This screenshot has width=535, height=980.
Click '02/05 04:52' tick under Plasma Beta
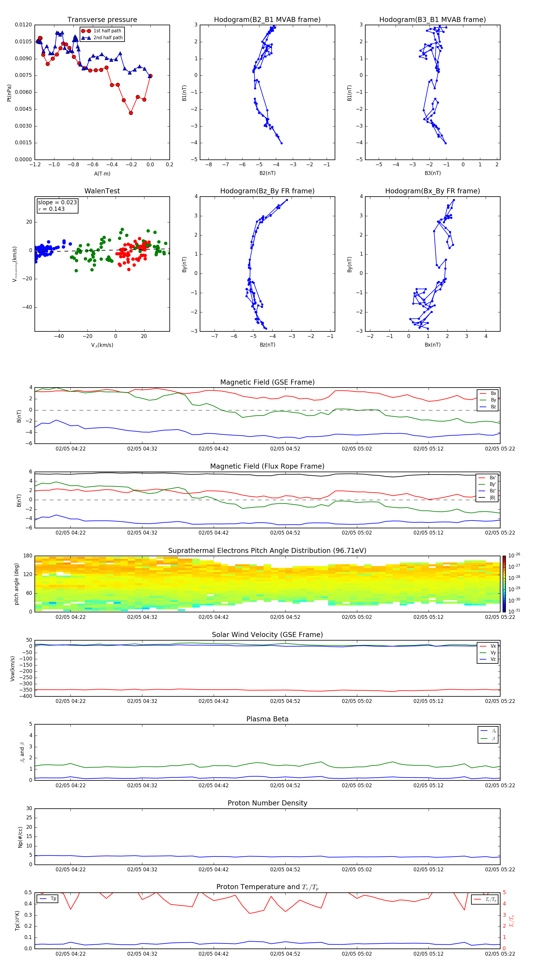point(285,785)
